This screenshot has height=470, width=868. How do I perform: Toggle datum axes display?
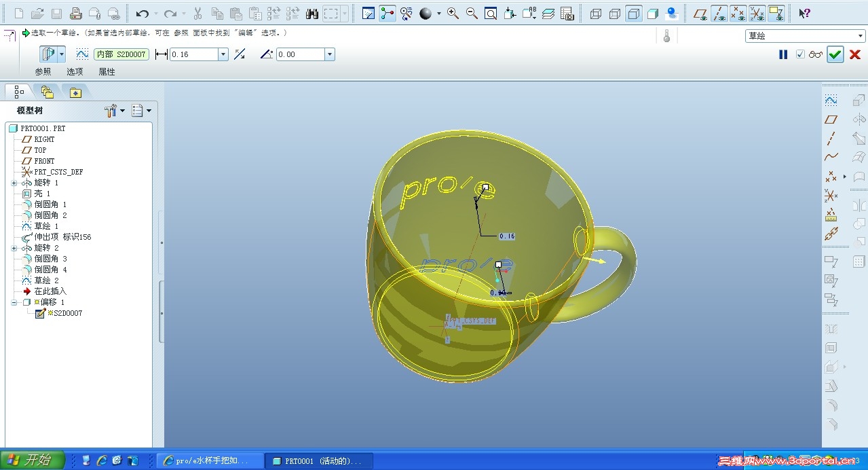pos(719,13)
